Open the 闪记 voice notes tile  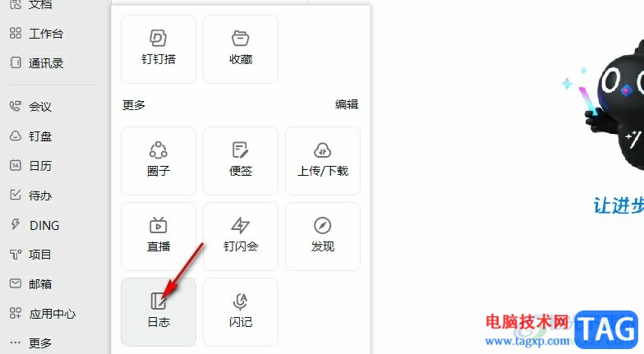pyautogui.click(x=241, y=312)
